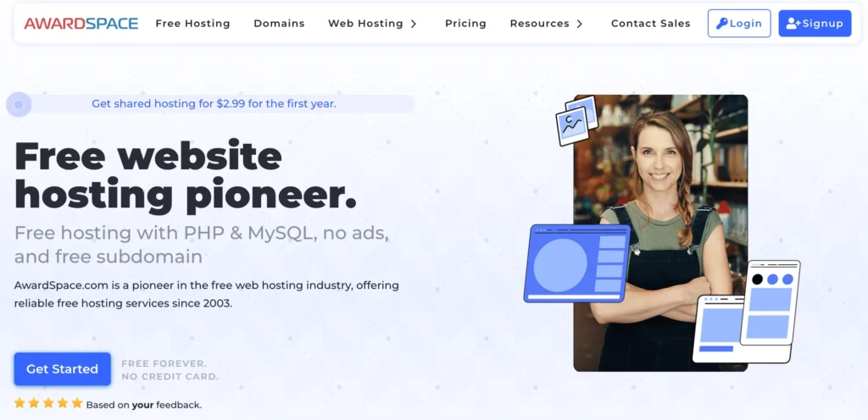This screenshot has width=868, height=420.
Task: Click the user-plus icon in Signup button
Action: 793,23
